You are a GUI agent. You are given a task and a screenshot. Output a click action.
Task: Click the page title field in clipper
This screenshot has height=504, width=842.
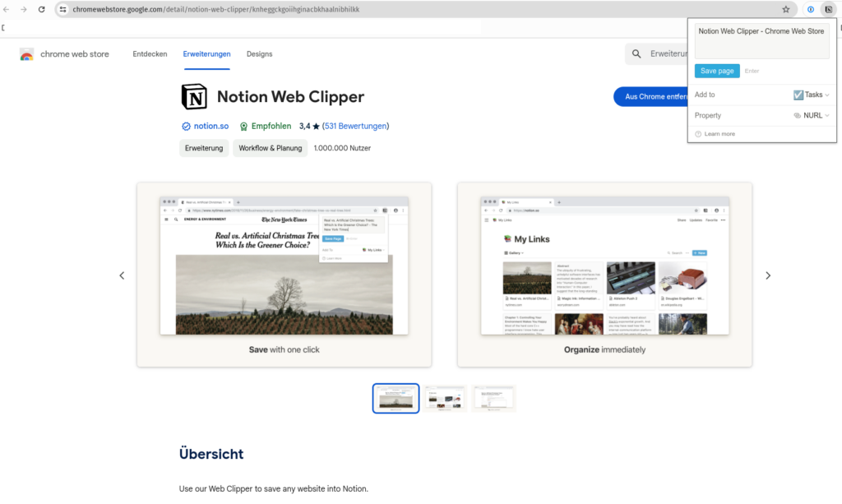pyautogui.click(x=761, y=41)
